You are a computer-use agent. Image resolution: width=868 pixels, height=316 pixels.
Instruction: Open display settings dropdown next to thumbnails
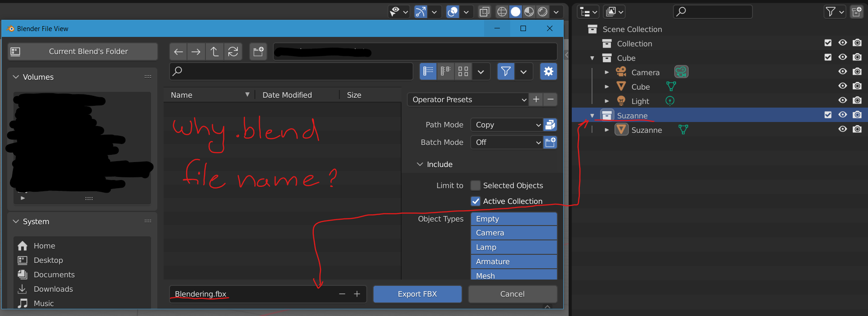481,71
